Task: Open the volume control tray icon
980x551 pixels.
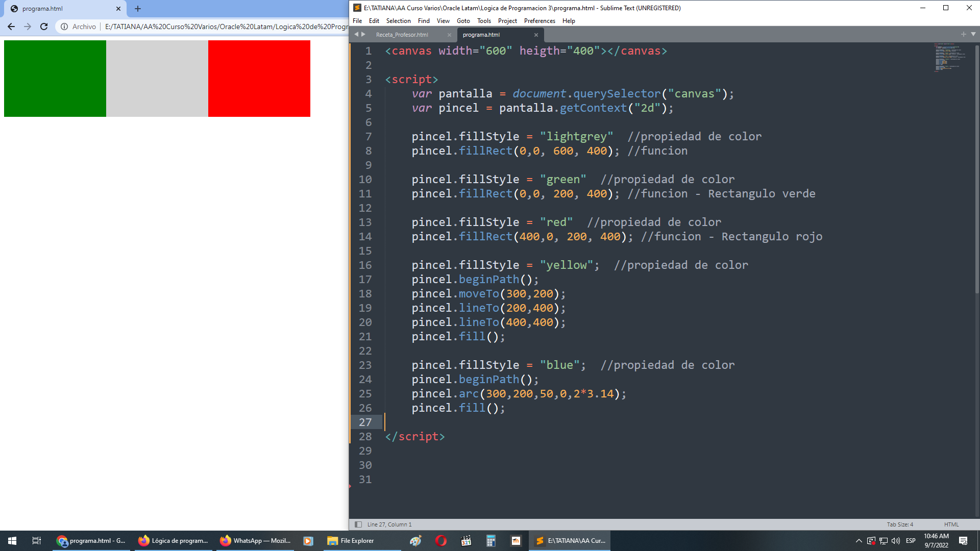Action: tap(896, 541)
